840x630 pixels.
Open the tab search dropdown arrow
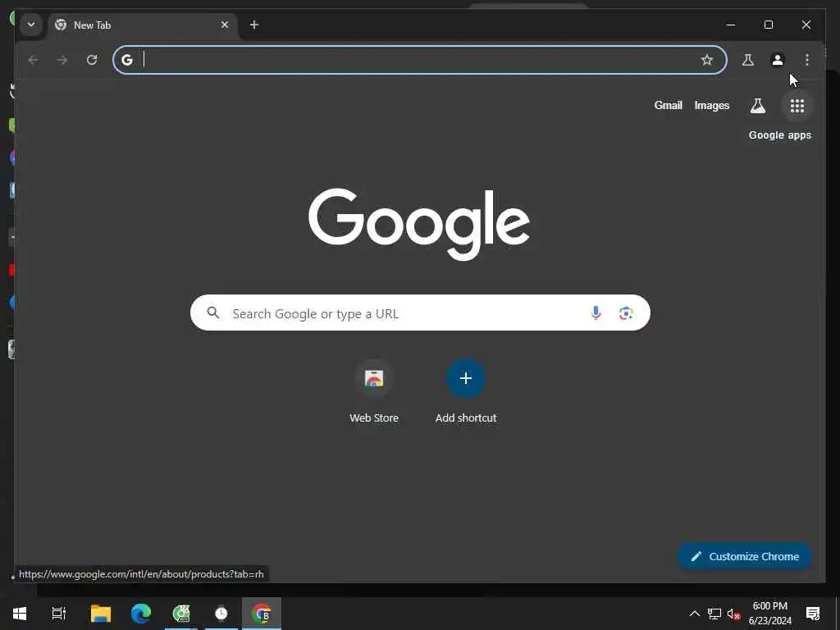31,25
